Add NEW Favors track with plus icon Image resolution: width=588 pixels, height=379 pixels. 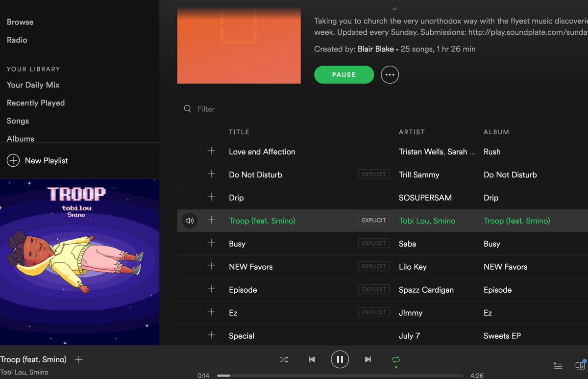[x=211, y=267]
